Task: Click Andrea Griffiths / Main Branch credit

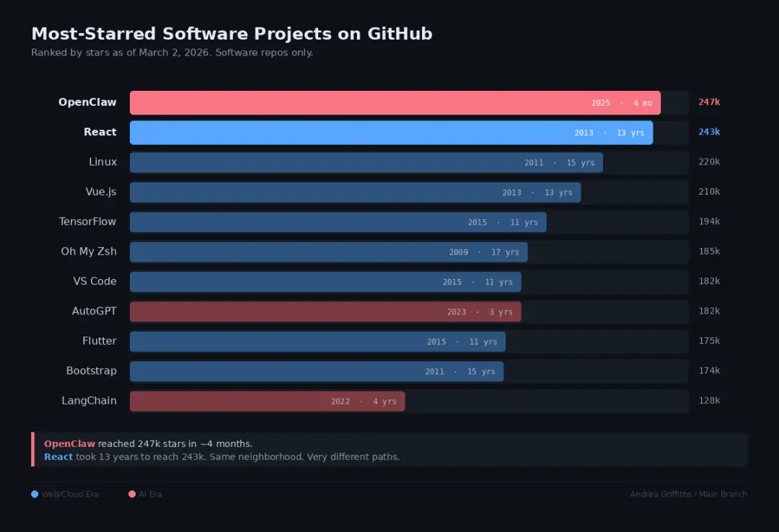Action: (688, 495)
